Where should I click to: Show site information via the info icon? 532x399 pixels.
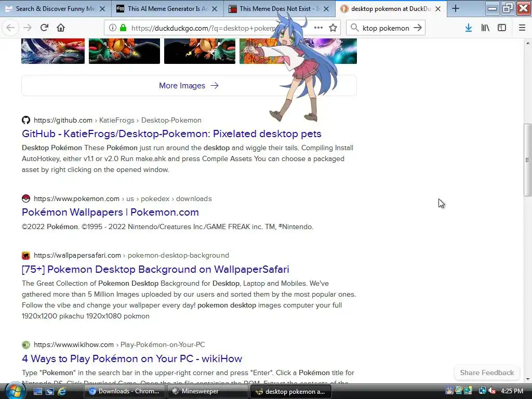[x=112, y=28]
